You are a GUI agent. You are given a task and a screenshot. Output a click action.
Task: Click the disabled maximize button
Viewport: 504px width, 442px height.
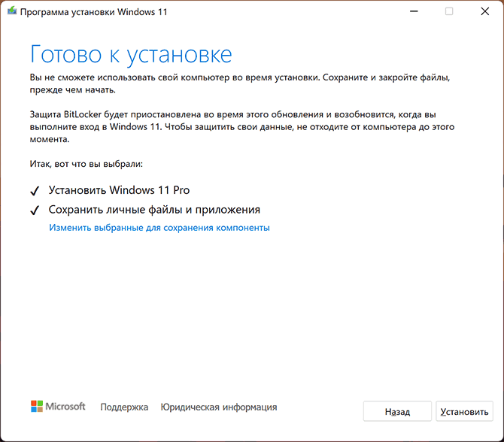point(449,11)
